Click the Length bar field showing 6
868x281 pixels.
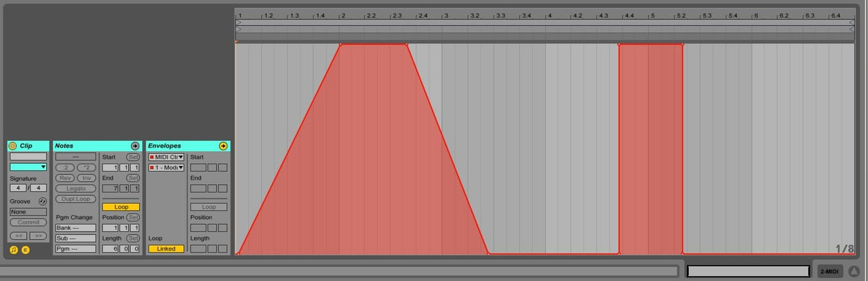click(x=110, y=249)
